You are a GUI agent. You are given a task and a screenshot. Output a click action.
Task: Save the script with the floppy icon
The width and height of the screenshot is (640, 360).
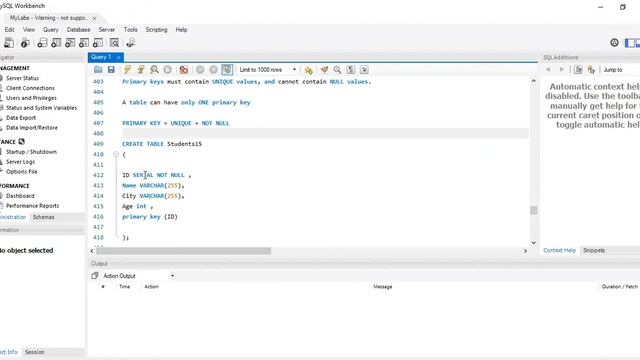[111, 70]
